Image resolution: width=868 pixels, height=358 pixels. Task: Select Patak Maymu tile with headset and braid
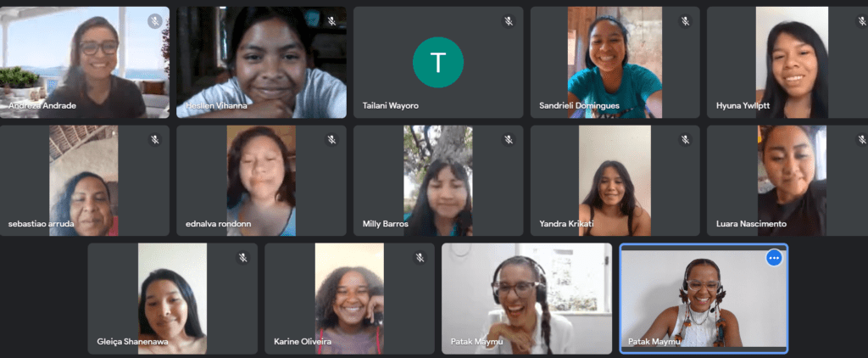[526, 299]
